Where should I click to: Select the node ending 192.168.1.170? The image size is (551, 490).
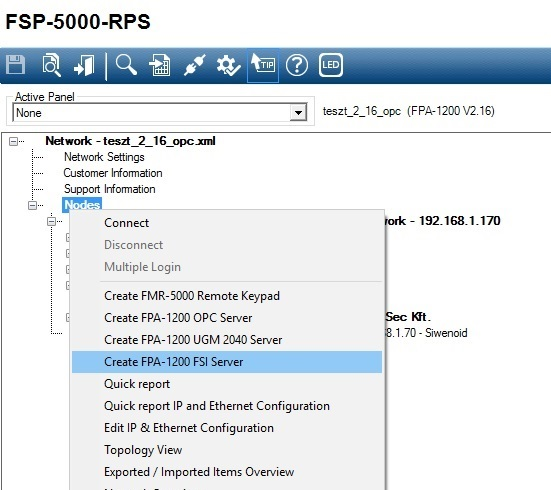(443, 221)
